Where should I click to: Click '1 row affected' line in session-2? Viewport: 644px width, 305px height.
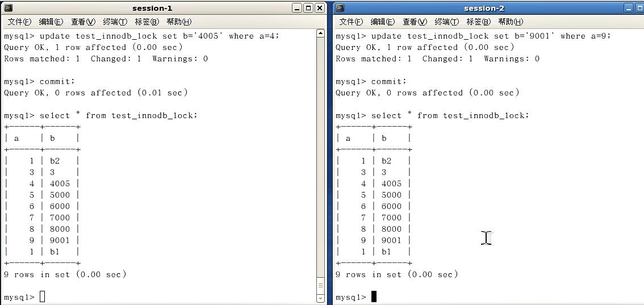(425, 48)
